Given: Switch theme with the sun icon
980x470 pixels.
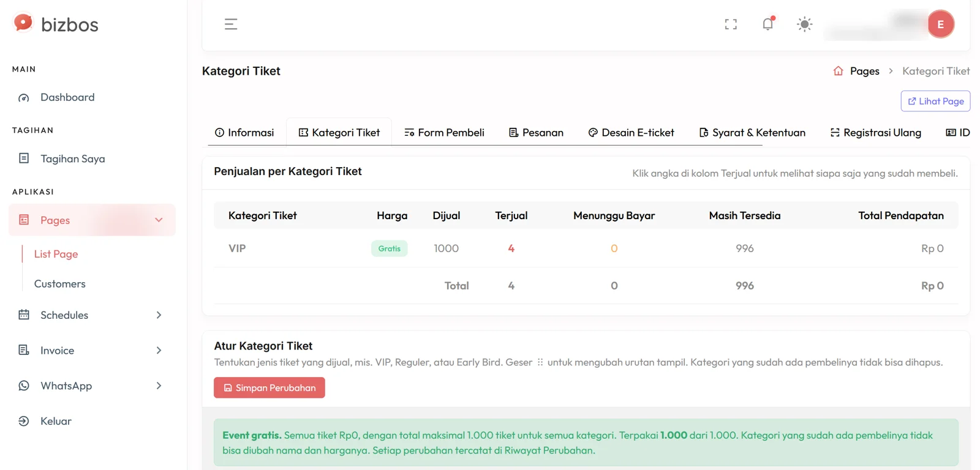Looking at the screenshot, I should pyautogui.click(x=804, y=24).
